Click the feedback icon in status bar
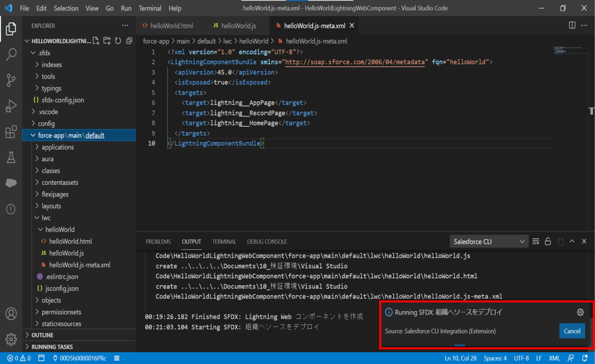 (x=571, y=358)
